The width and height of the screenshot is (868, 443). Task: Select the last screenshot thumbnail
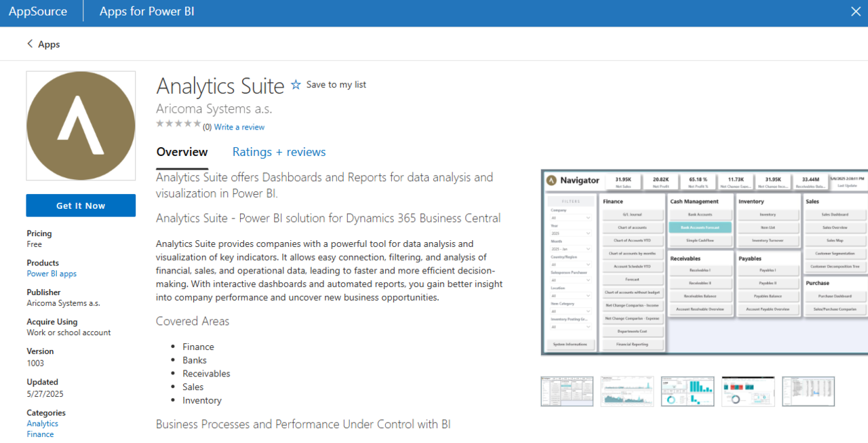click(808, 391)
